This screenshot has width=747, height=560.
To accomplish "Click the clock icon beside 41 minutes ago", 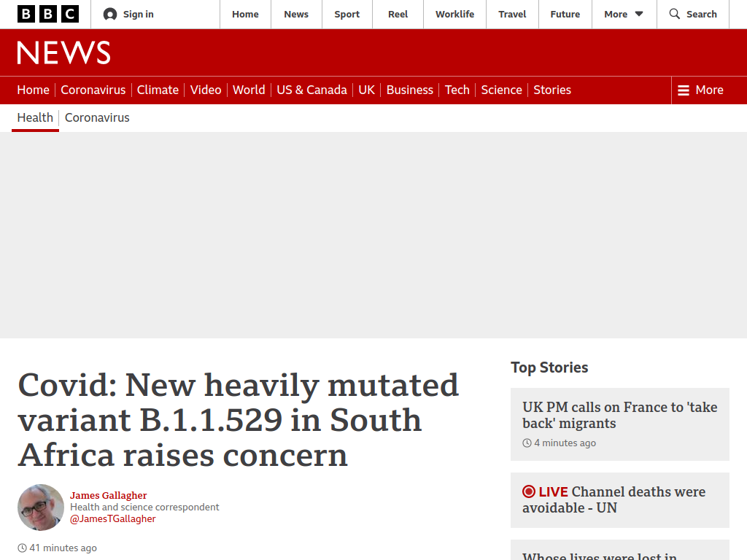I will (22, 548).
